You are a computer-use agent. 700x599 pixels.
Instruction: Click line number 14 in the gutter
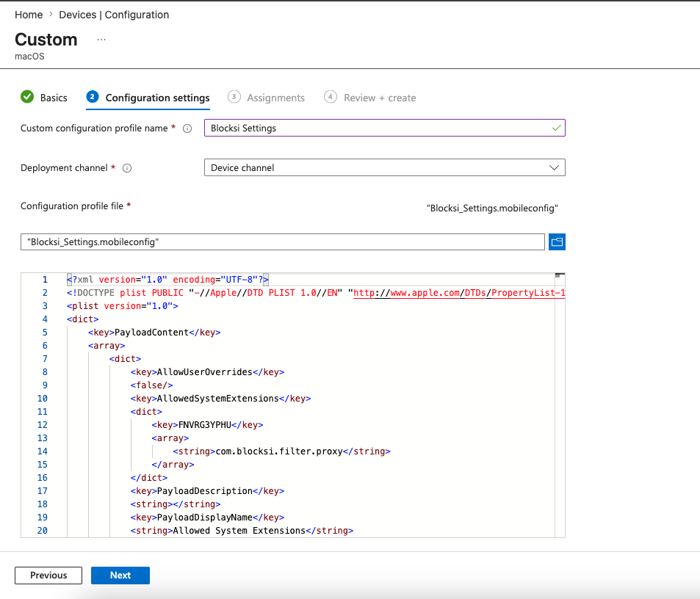point(43,451)
